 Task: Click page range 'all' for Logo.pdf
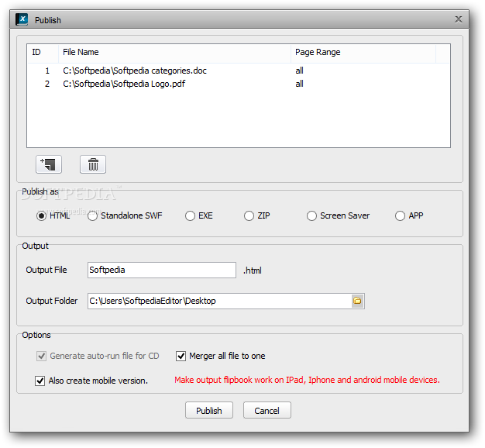coord(299,84)
